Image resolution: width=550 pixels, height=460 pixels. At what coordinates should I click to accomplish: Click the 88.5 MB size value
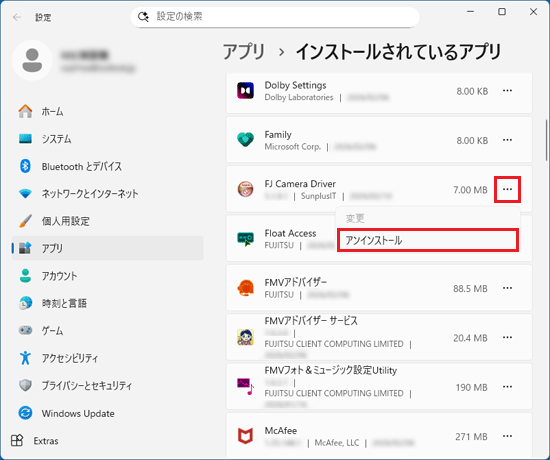(470, 289)
